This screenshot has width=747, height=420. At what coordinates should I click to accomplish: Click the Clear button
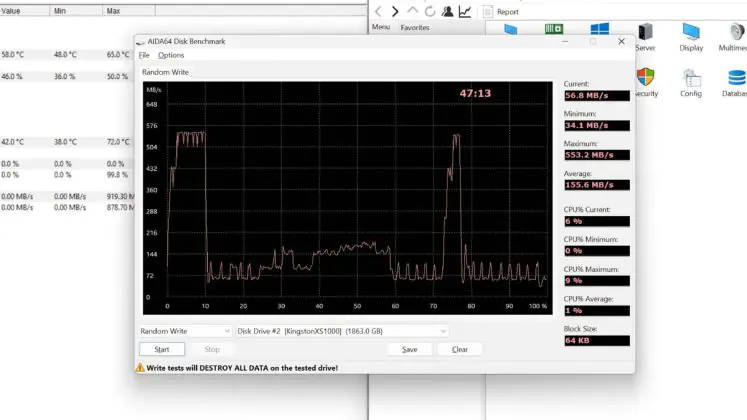460,349
